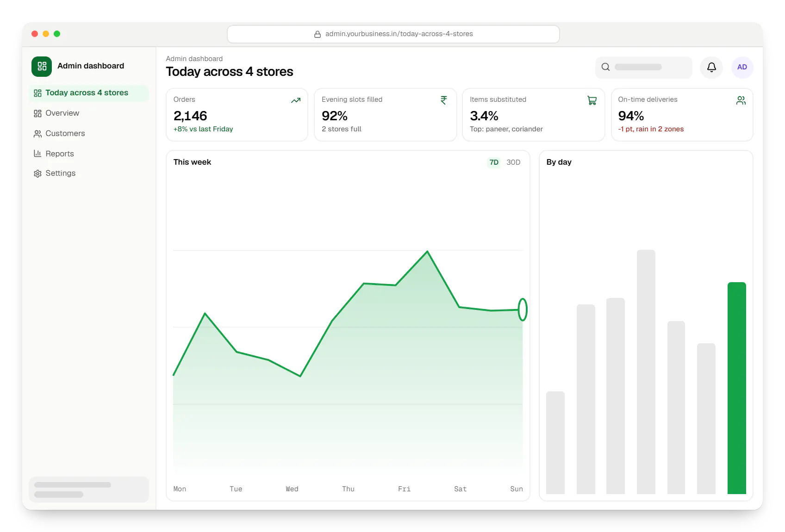
Task: Click the 94% on-time deliveries value
Action: click(631, 116)
